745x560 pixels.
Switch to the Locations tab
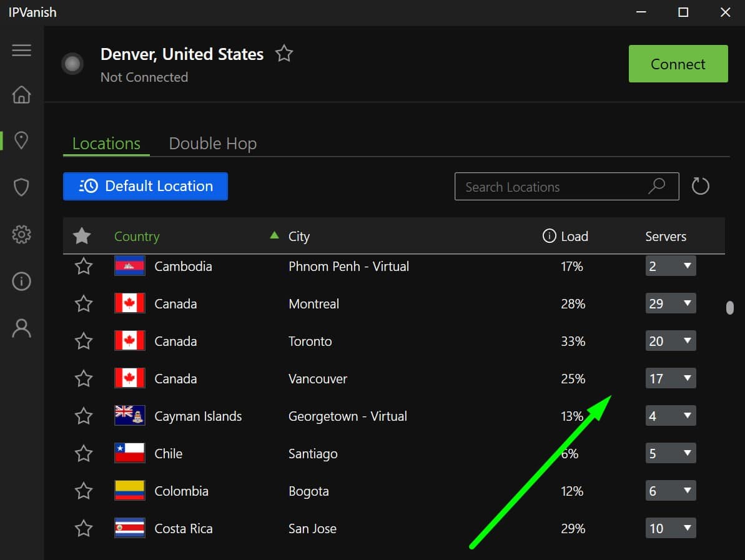(106, 144)
